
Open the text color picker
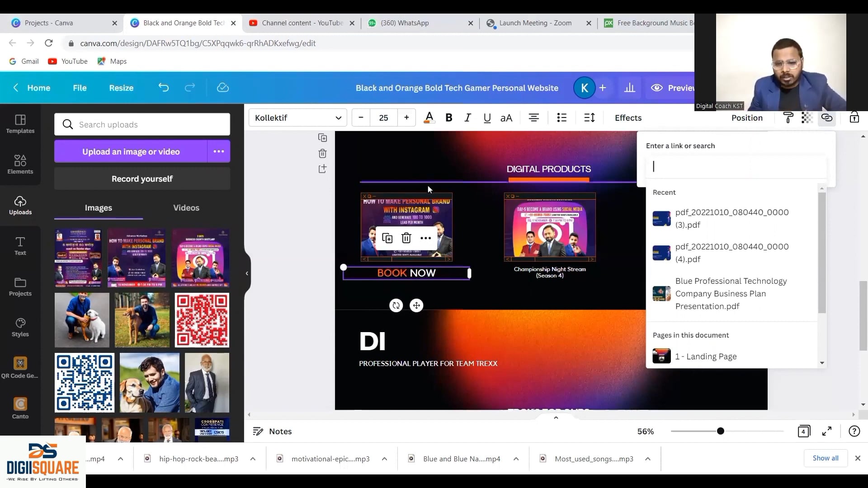429,118
